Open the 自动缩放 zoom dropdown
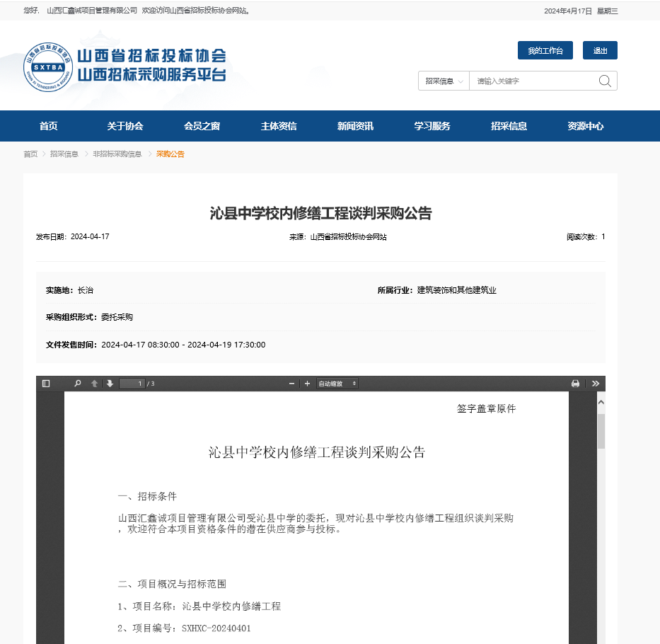Image resolution: width=660 pixels, height=644 pixels. [337, 384]
